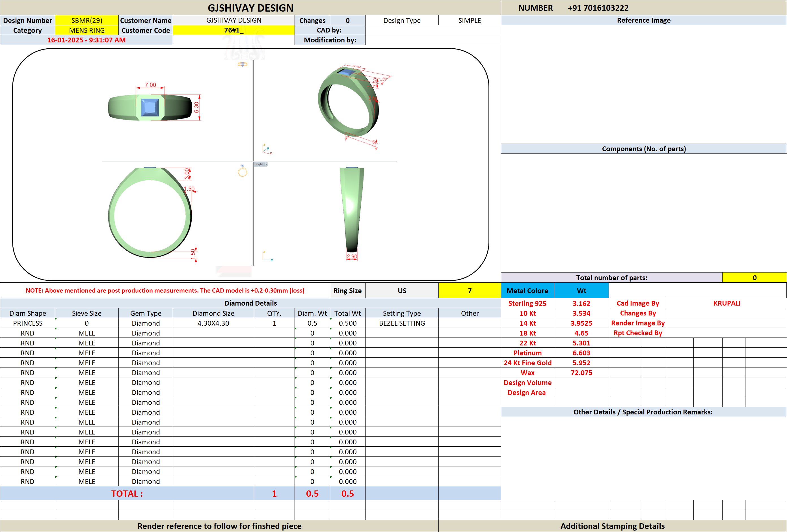The height and width of the screenshot is (532, 787).
Task: Click the Additional Stamping Details footer
Action: click(x=612, y=526)
